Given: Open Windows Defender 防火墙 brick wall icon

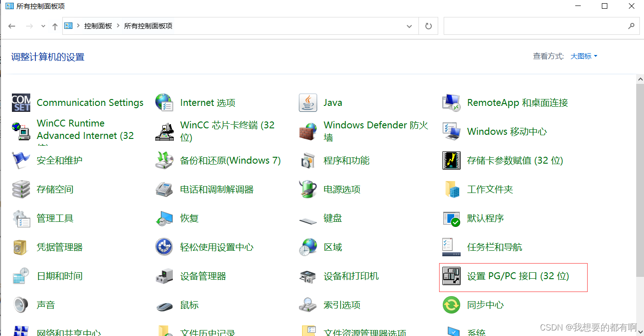Looking at the screenshot, I should 308,132.
